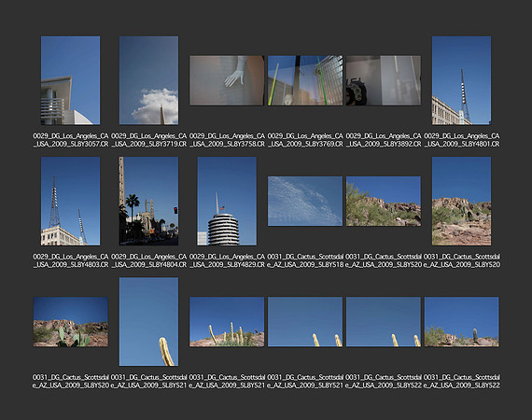Image resolution: width=532 pixels, height=420 pixels.
Task: Click the filename ending 5L8Y4804.CR
Action: tap(148, 260)
